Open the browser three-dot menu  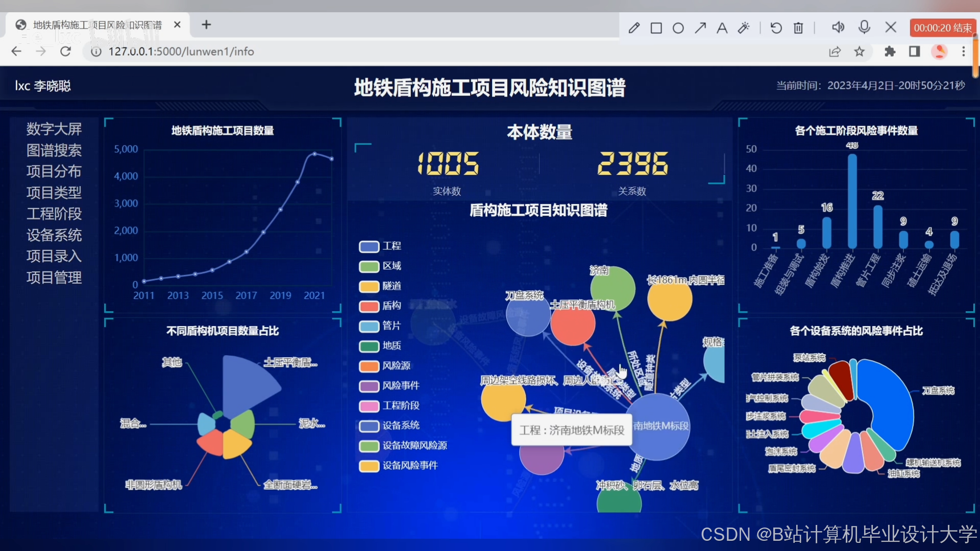[x=964, y=52]
